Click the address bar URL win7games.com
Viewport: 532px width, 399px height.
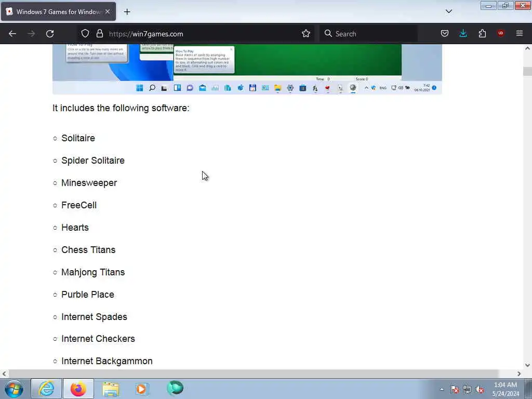point(146,34)
